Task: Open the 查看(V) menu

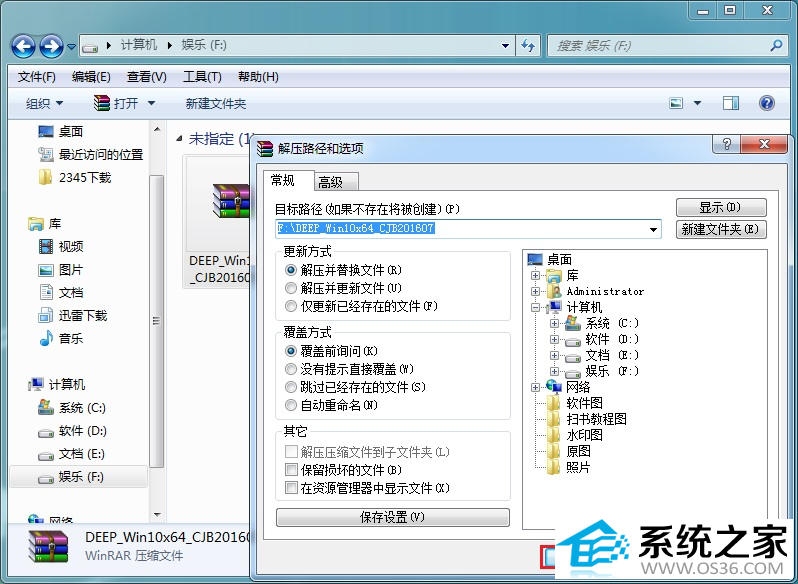Action: (x=147, y=77)
